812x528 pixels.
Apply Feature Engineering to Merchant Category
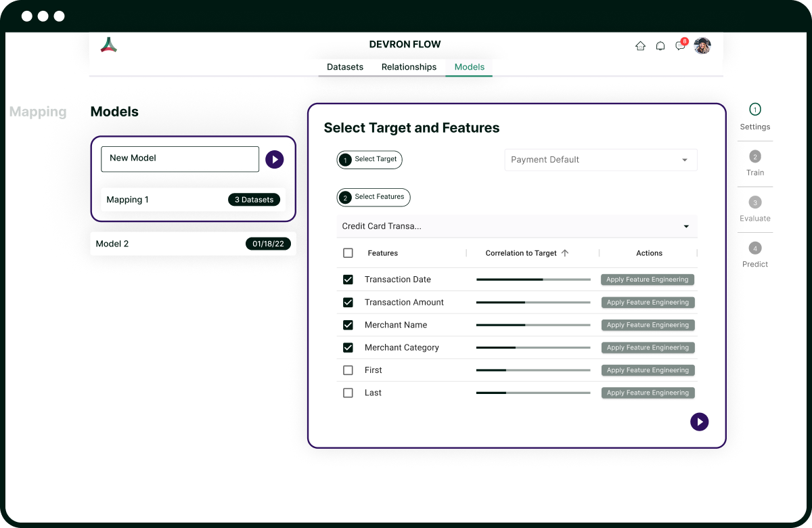648,347
